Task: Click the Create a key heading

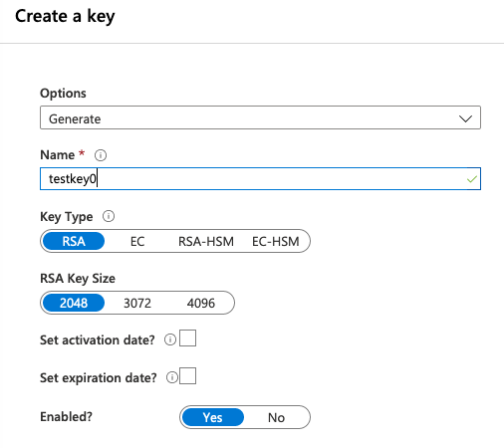Action: coord(65,16)
